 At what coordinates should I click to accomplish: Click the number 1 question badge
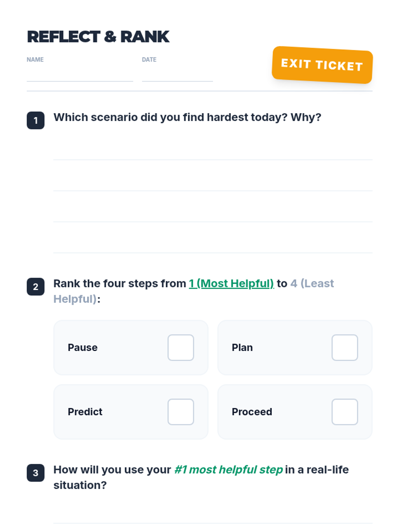tap(36, 120)
